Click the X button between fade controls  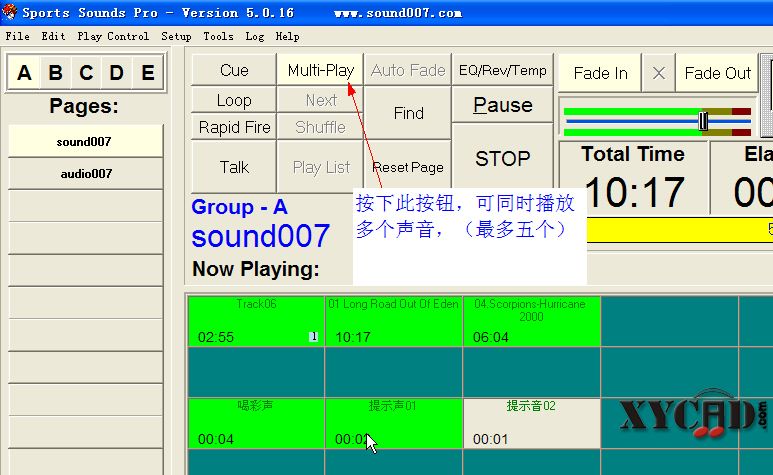click(x=659, y=73)
